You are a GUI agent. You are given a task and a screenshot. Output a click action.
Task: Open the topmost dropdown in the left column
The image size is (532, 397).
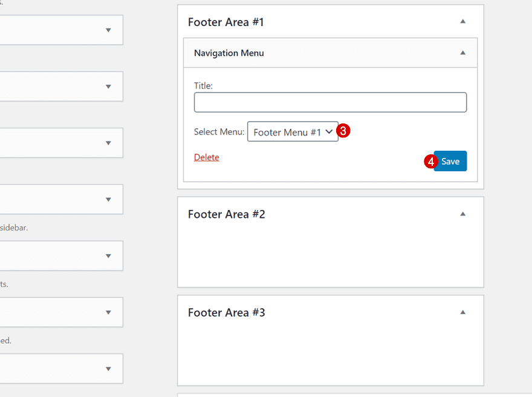[x=60, y=30]
